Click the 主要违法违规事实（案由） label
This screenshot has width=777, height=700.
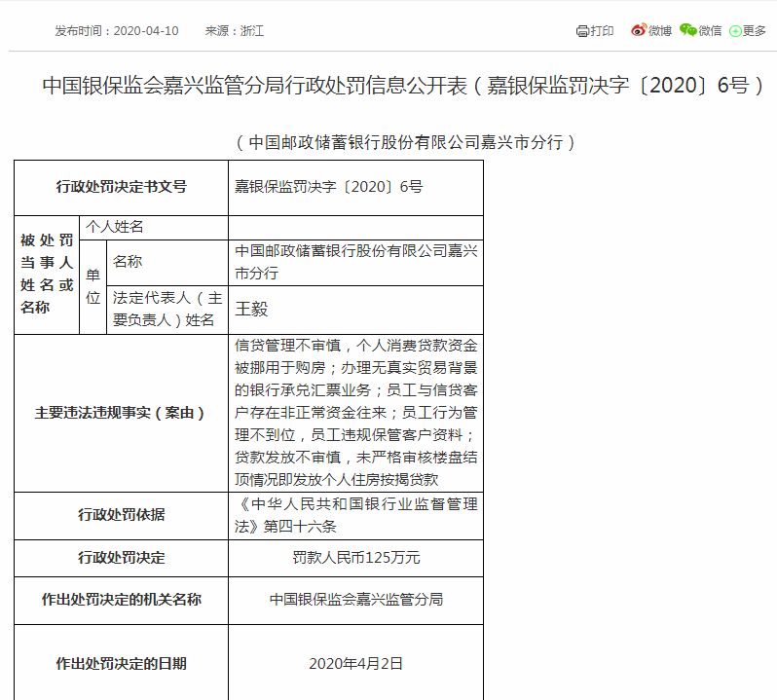pyautogui.click(x=120, y=413)
